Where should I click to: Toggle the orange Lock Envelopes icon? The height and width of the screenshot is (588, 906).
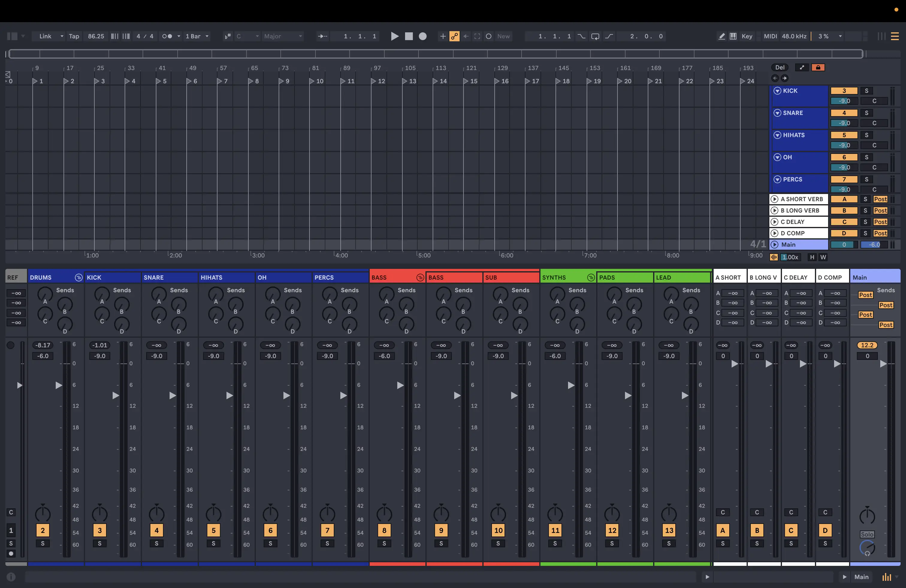coord(818,67)
